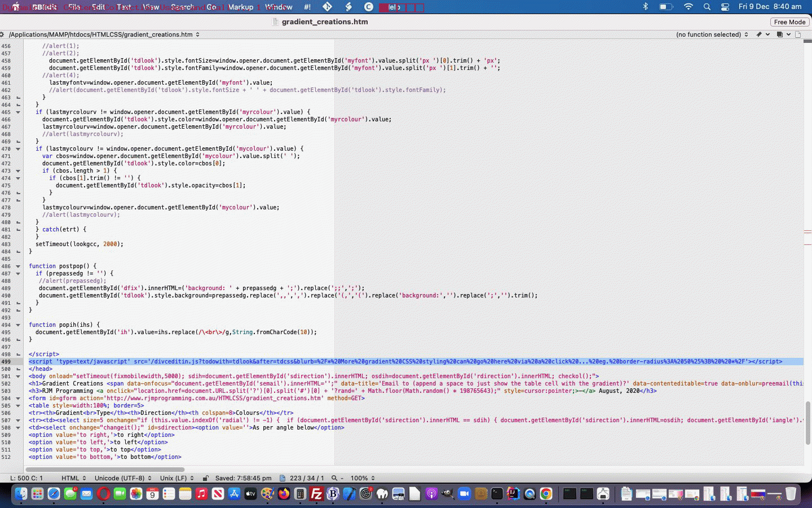Open the file path navigation dropdown
This screenshot has width=812, height=508.
tap(104, 34)
